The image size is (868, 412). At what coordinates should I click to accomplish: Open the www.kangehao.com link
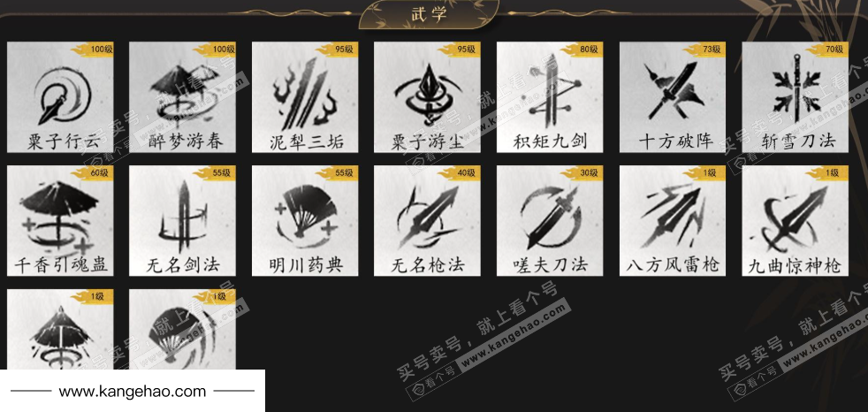133,392
